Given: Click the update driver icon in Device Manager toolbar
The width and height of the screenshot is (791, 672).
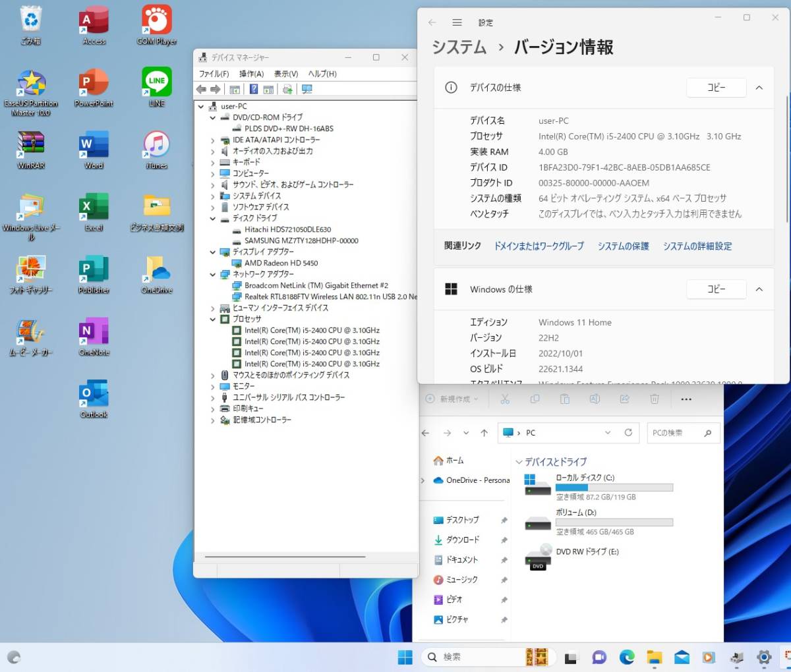Looking at the screenshot, I should point(287,90).
